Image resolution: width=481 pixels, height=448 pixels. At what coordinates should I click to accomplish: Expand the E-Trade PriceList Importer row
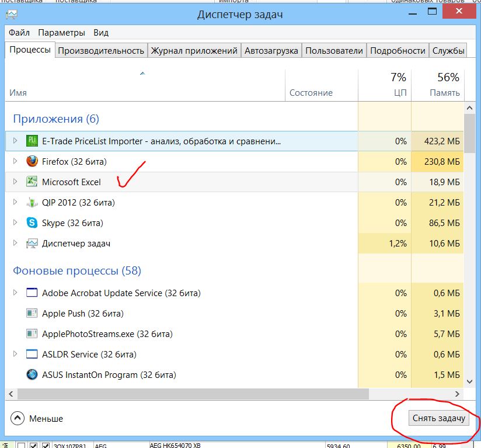pos(15,141)
